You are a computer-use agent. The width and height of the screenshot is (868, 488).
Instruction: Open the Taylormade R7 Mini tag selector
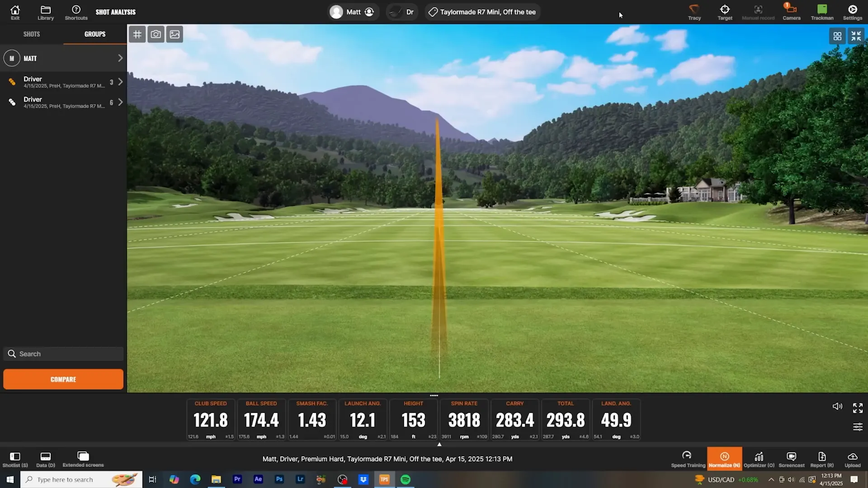coord(482,12)
